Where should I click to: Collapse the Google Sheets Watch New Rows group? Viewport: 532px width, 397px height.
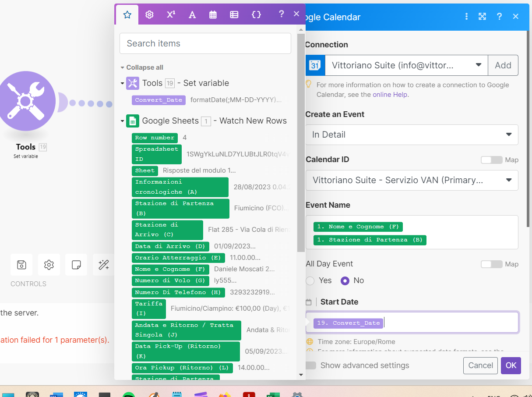pyautogui.click(x=123, y=121)
